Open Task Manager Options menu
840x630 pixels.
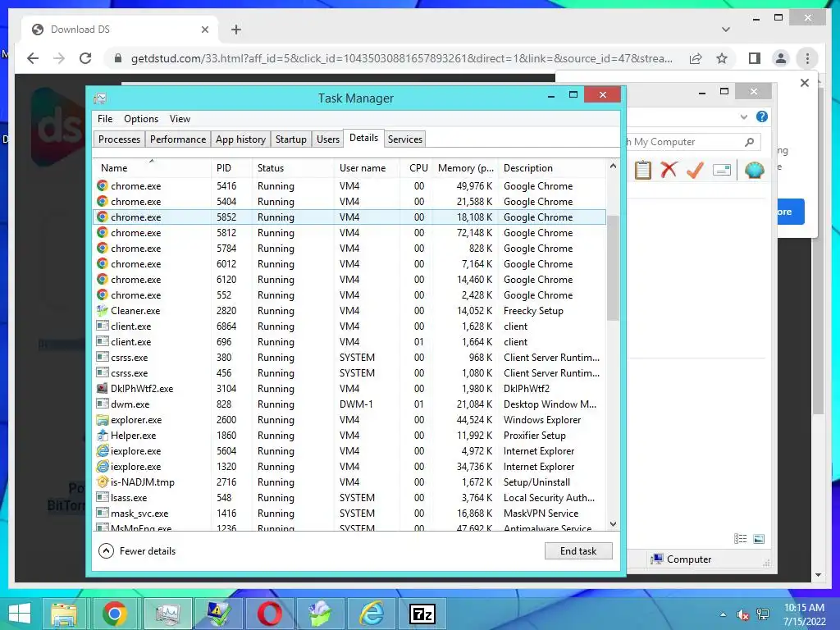click(x=141, y=119)
